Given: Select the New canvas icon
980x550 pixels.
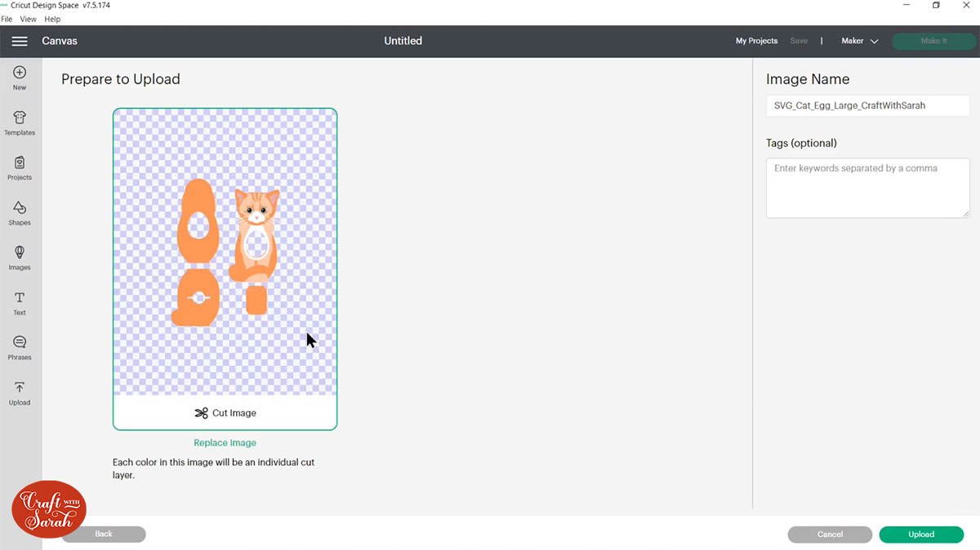Looking at the screenshot, I should 19,76.
